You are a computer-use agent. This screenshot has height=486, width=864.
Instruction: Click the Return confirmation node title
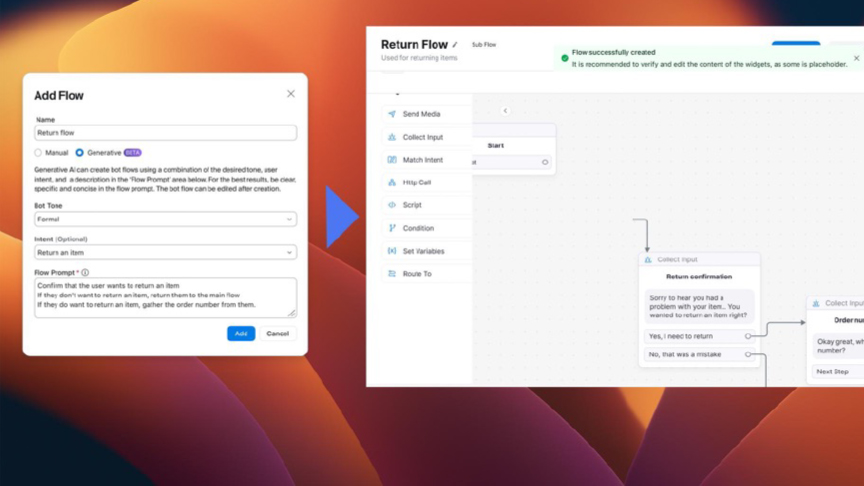point(699,277)
